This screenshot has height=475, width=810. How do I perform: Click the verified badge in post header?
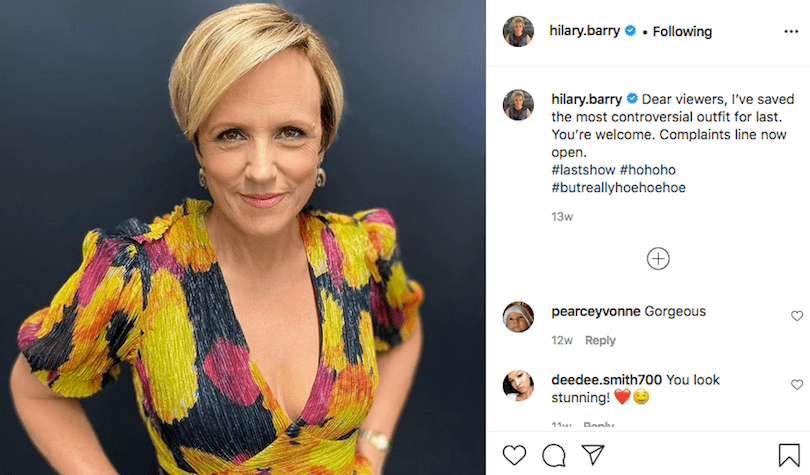[630, 31]
